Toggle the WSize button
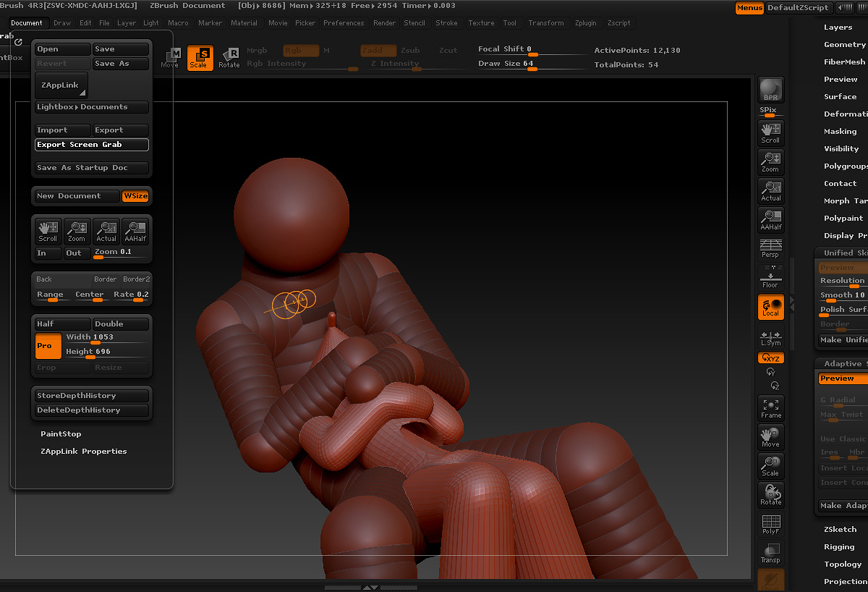 coord(135,196)
